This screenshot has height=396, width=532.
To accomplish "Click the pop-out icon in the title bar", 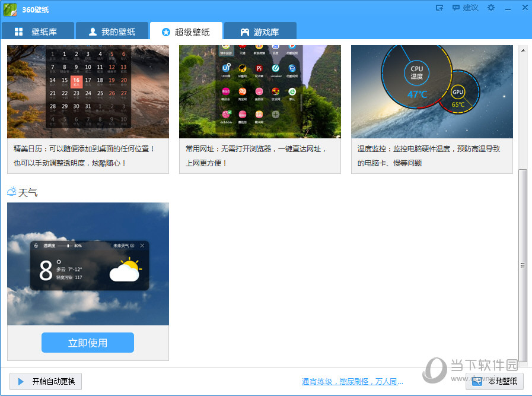I will pyautogui.click(x=439, y=8).
